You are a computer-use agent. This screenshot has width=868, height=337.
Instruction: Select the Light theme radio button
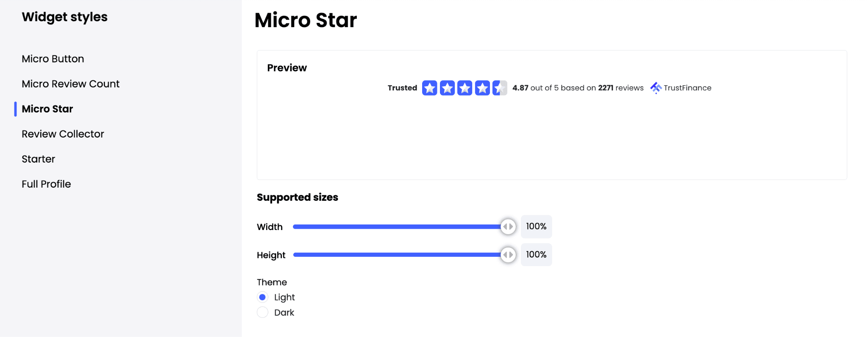tap(263, 297)
